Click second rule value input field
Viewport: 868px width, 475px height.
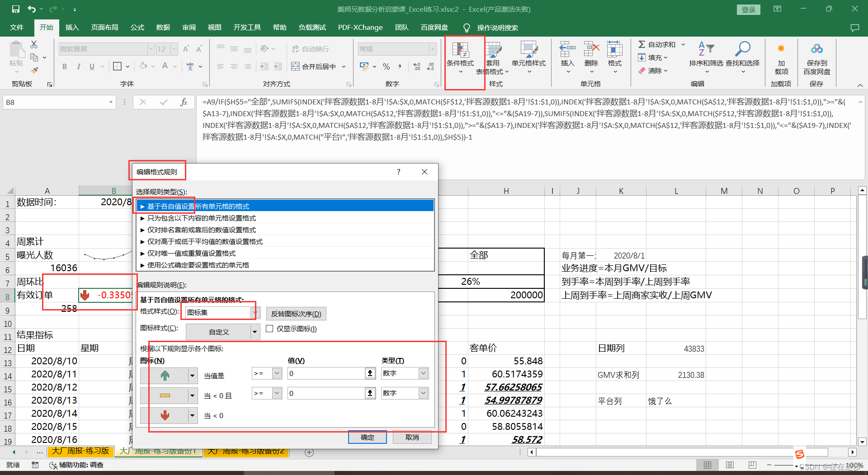(x=326, y=393)
